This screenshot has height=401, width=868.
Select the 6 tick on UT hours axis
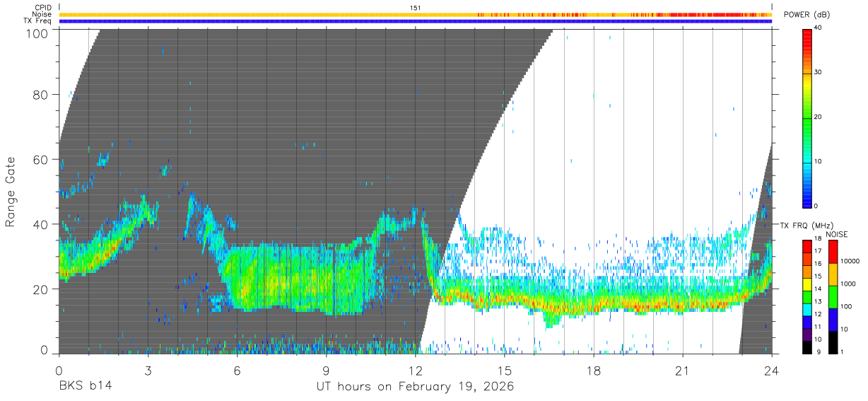click(x=237, y=370)
